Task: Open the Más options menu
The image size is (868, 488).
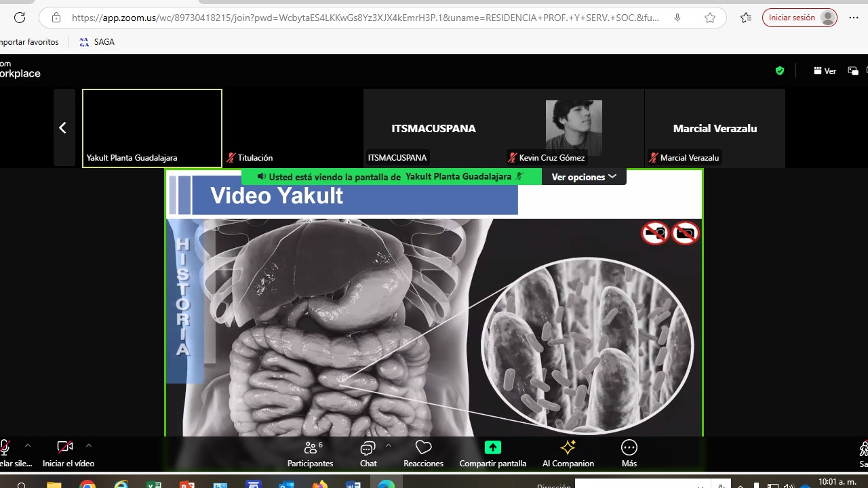Action: click(x=629, y=454)
